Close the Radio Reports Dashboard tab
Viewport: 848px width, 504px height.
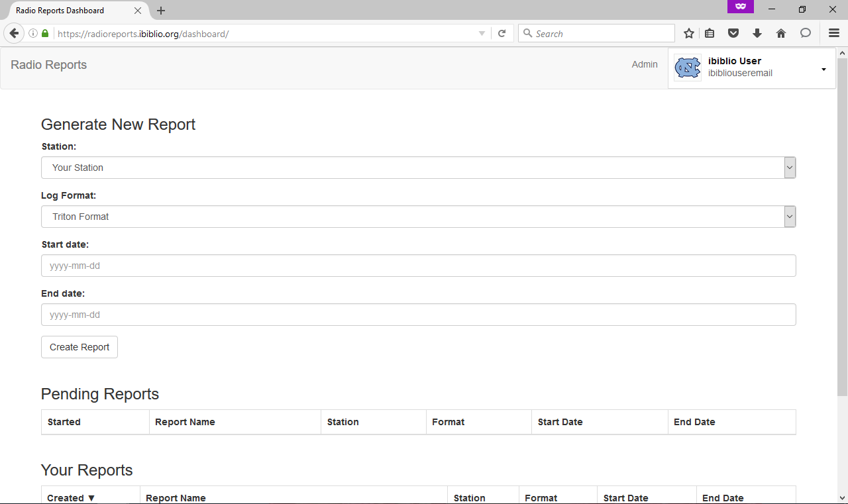[x=138, y=11]
